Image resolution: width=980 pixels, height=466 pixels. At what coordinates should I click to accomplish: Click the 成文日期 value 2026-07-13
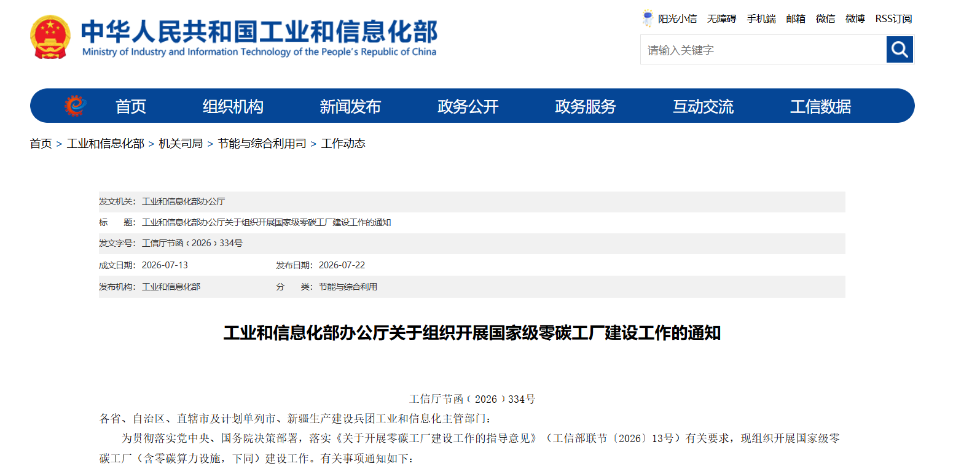[165, 265]
